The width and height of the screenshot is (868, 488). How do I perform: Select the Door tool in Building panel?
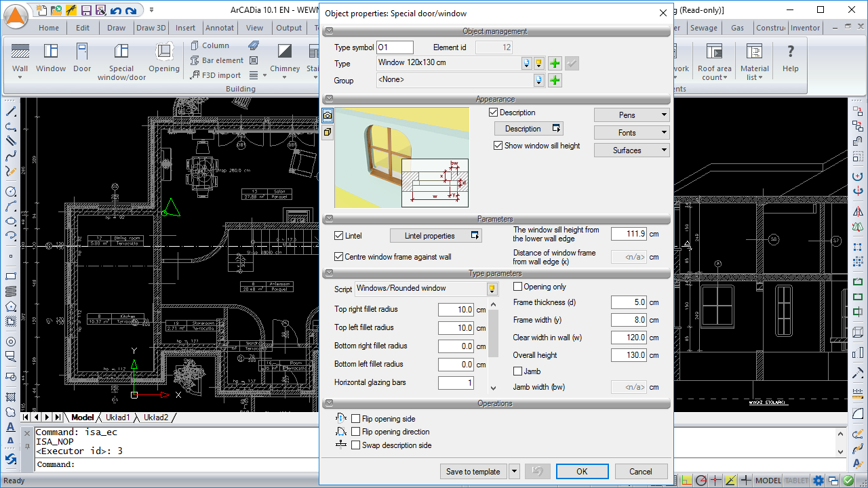82,52
